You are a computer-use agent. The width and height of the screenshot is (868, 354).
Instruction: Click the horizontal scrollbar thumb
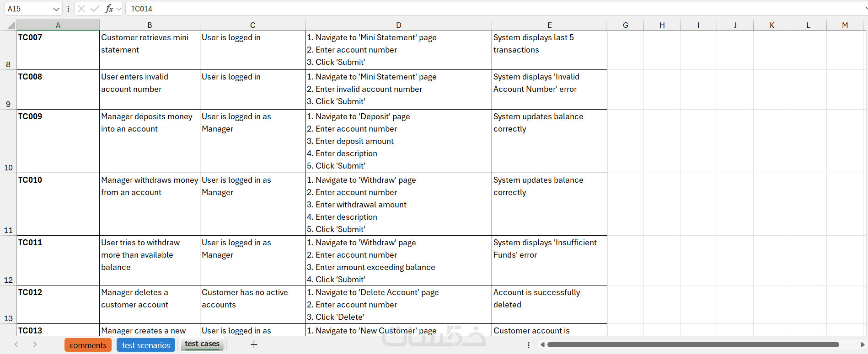[x=693, y=345]
